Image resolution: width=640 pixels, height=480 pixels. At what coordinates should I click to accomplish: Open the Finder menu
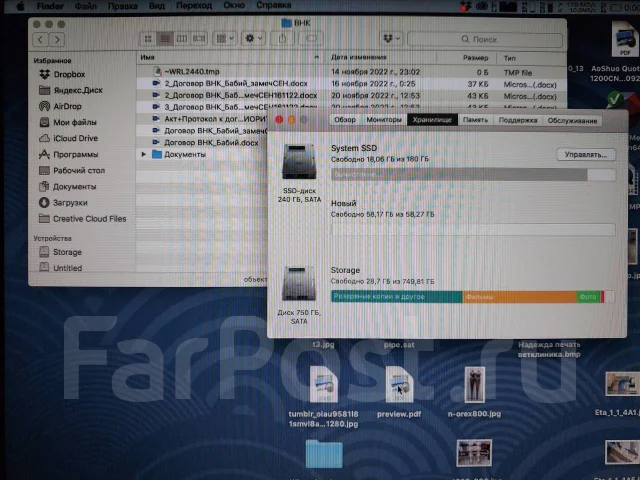50,6
